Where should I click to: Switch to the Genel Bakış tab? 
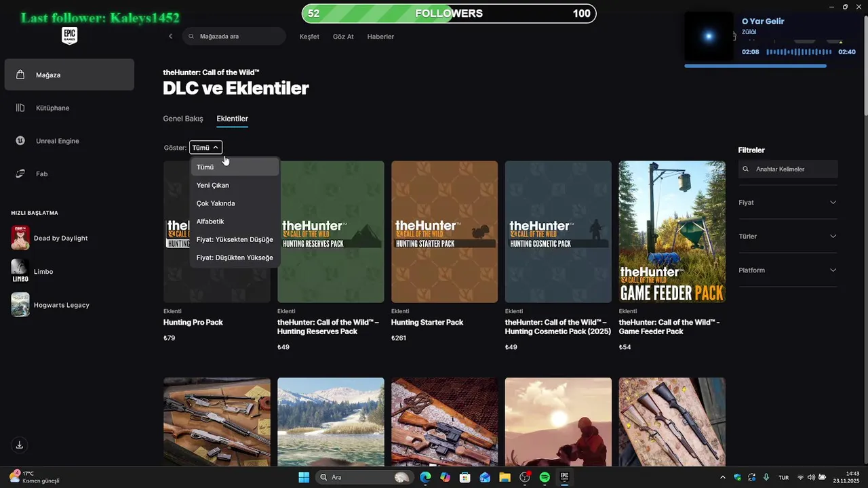(183, 119)
